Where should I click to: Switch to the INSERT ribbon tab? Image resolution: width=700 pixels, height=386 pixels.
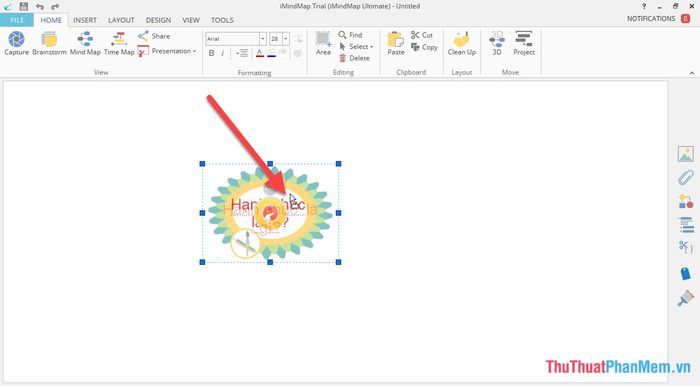(x=85, y=20)
